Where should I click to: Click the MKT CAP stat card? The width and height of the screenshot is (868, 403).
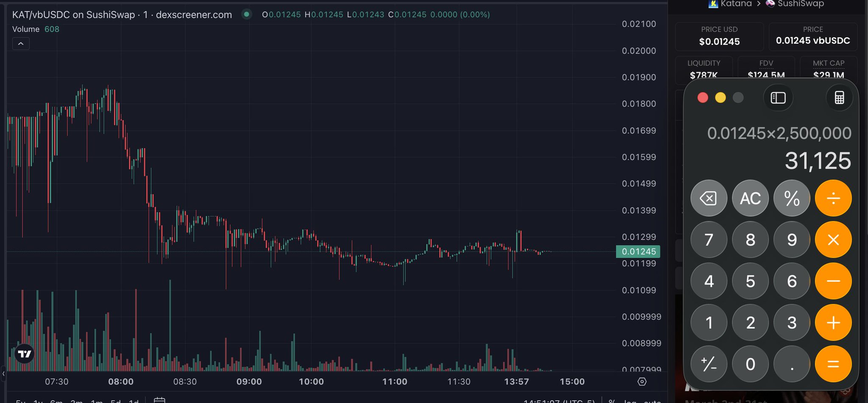(x=829, y=69)
